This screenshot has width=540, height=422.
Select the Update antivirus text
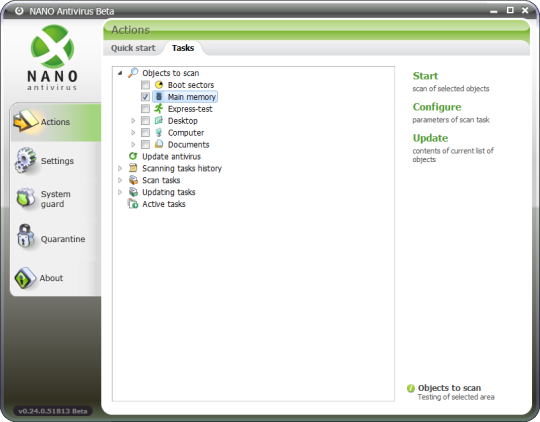(172, 156)
